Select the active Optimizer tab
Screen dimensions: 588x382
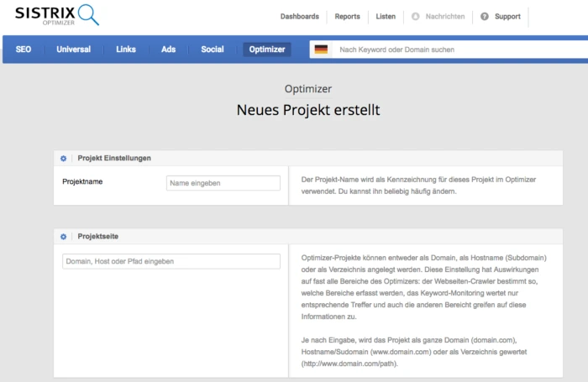267,50
